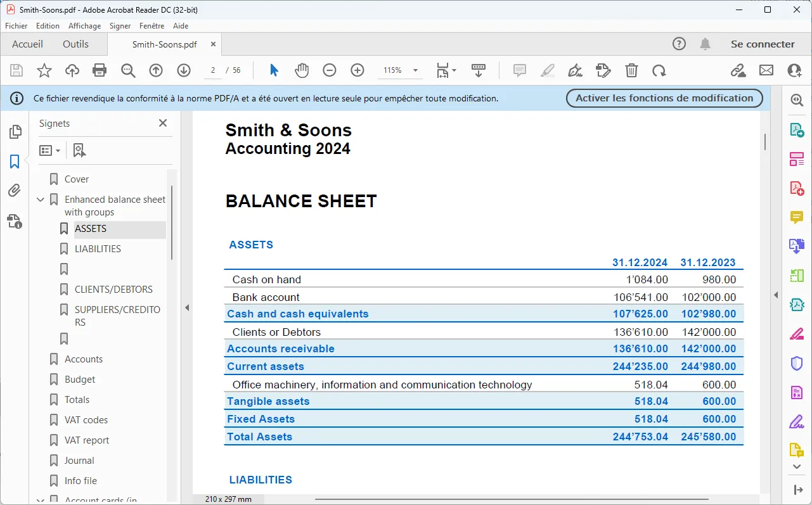Screen dimensions: 812x505
Task: Rotate the page clockwise icon
Action: (659, 70)
